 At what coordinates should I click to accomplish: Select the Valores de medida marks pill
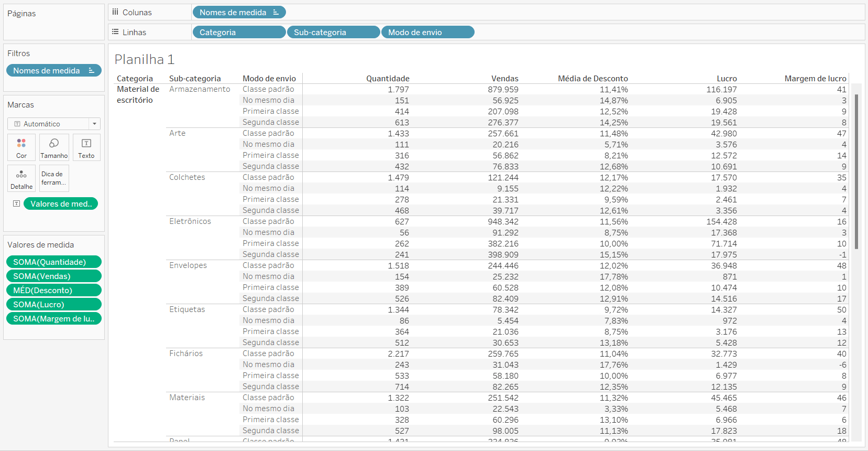61,203
